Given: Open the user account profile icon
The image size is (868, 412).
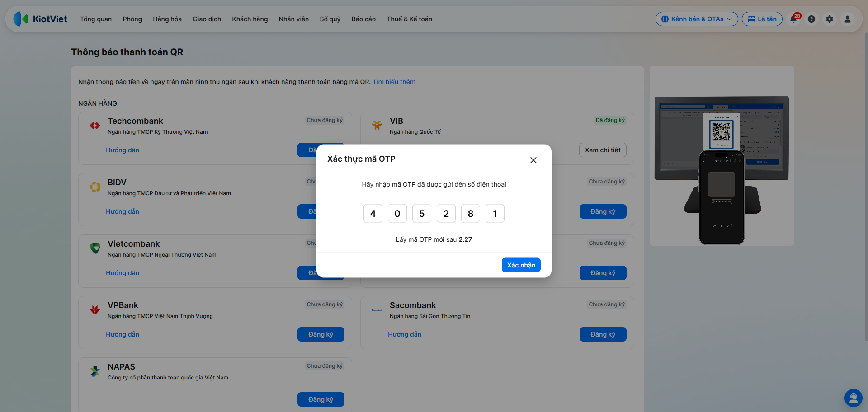Looking at the screenshot, I should point(848,19).
